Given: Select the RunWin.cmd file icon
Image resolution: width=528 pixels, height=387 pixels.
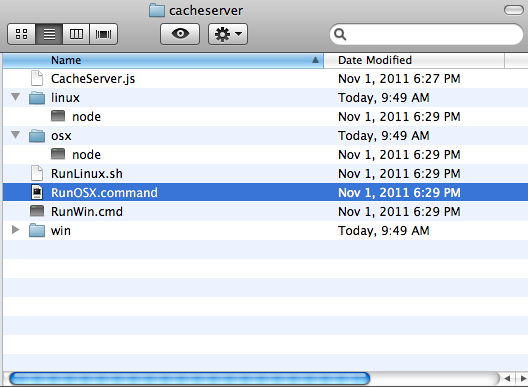Looking at the screenshot, I should [37, 211].
